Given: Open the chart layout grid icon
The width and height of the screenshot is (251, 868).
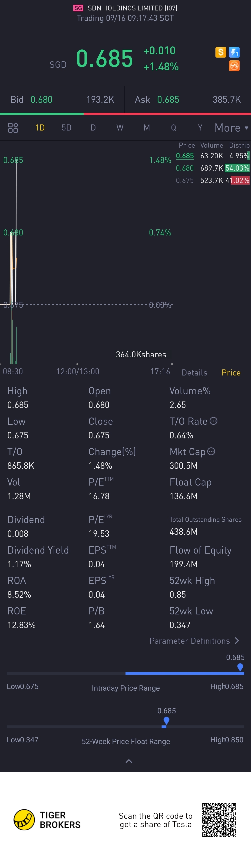Looking at the screenshot, I should [13, 128].
